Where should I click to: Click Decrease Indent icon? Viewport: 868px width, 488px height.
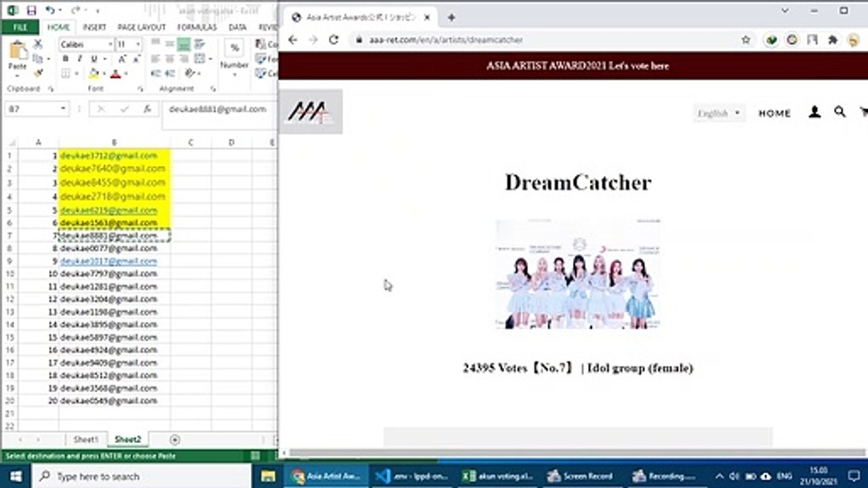pyautogui.click(x=155, y=73)
